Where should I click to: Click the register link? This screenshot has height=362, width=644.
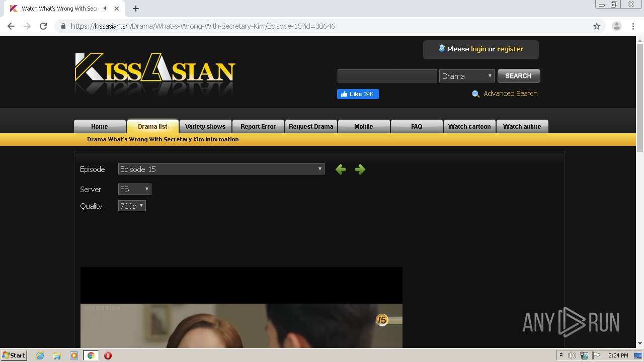[x=510, y=49]
